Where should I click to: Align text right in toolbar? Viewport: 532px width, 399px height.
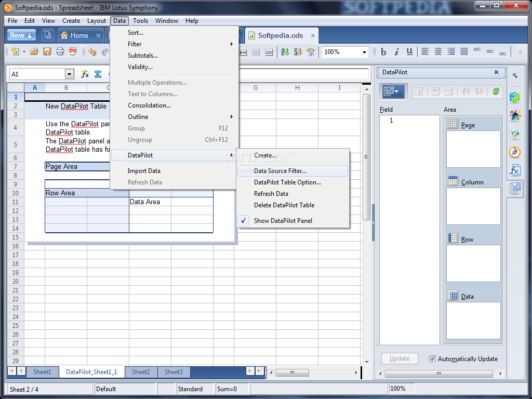450,51
